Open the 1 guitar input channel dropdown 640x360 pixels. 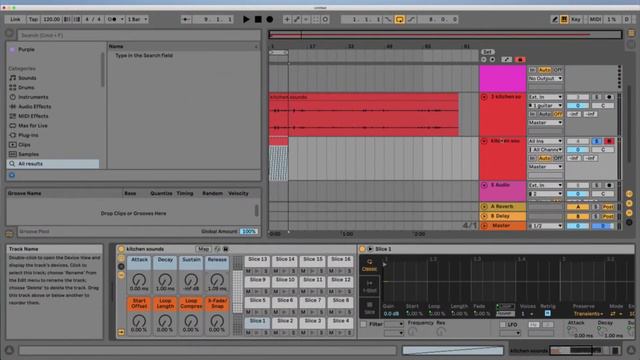[x=545, y=106]
